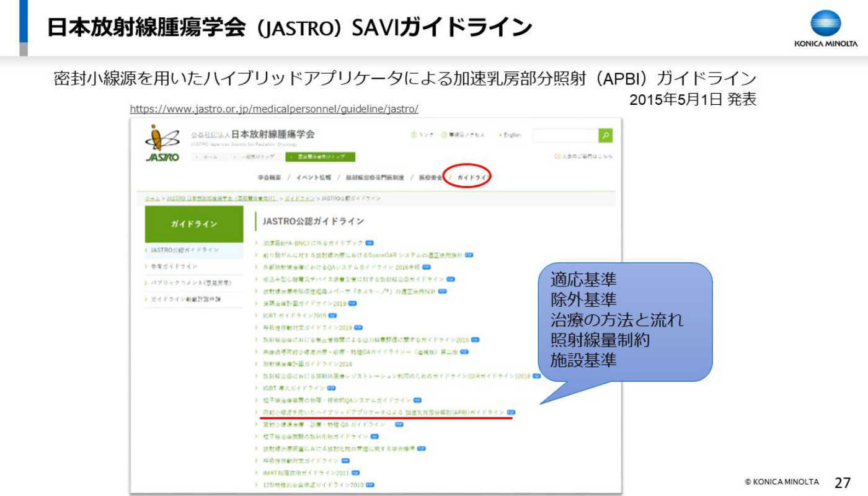Select 医療安全 in the main navigation

430,177
